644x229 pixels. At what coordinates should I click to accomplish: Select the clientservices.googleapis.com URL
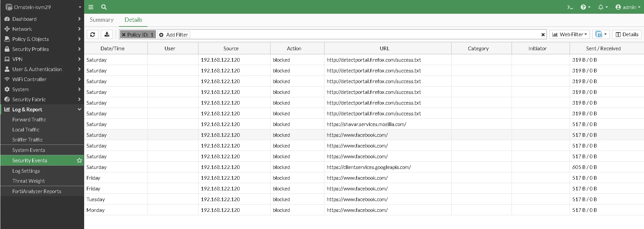click(369, 167)
